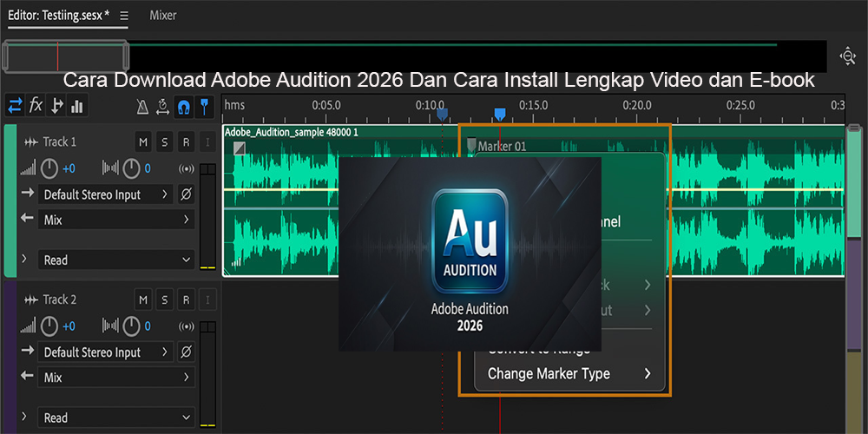Mute Track 2
The height and width of the screenshot is (434, 868).
[143, 300]
